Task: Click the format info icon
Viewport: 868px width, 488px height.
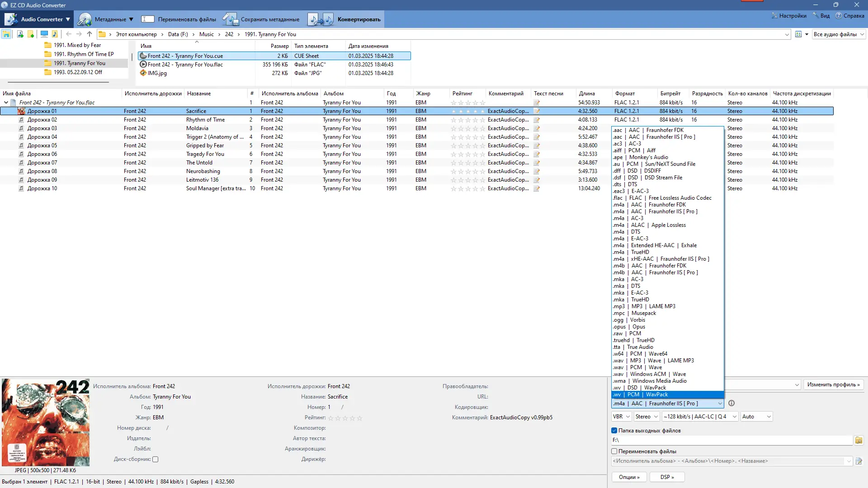Action: [x=731, y=404]
